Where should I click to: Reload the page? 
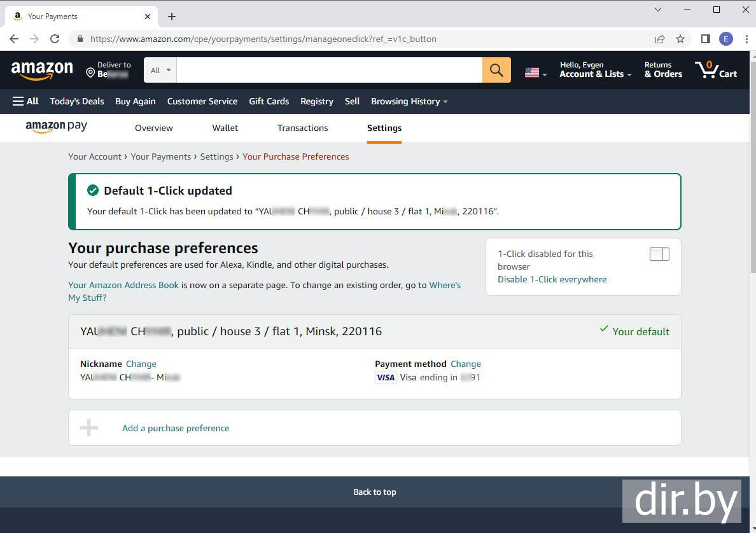(55, 39)
